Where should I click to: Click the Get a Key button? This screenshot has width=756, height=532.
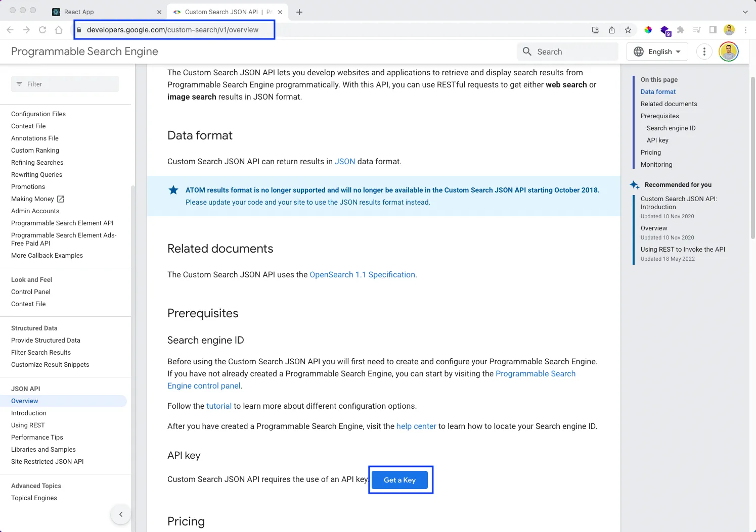coord(399,480)
